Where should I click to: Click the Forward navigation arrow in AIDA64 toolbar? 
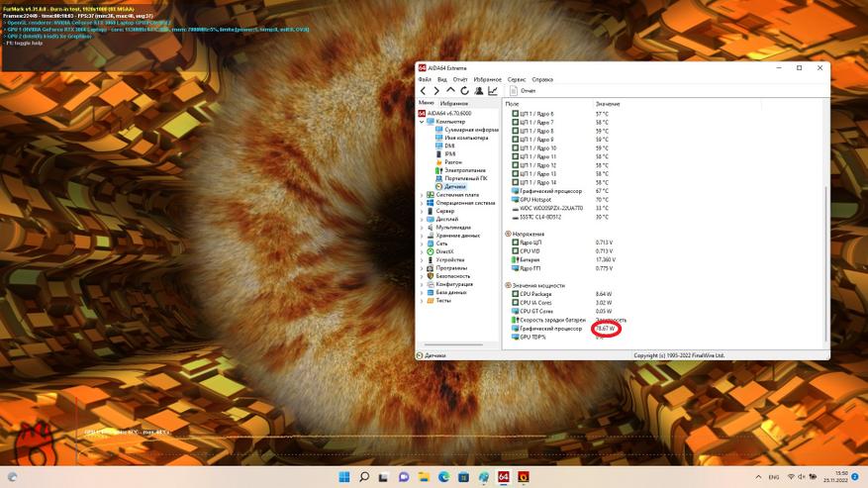coord(436,91)
